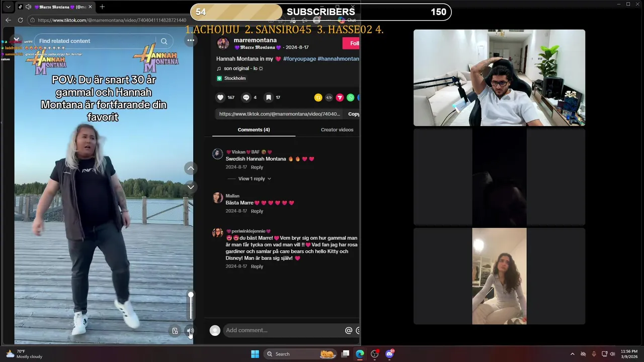The image size is (644, 362).
Task: Expand hidden system tray icons chevron
Action: pyautogui.click(x=572, y=354)
